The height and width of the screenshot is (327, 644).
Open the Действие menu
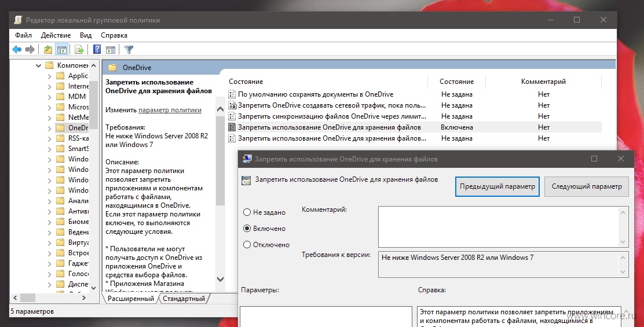click(56, 35)
